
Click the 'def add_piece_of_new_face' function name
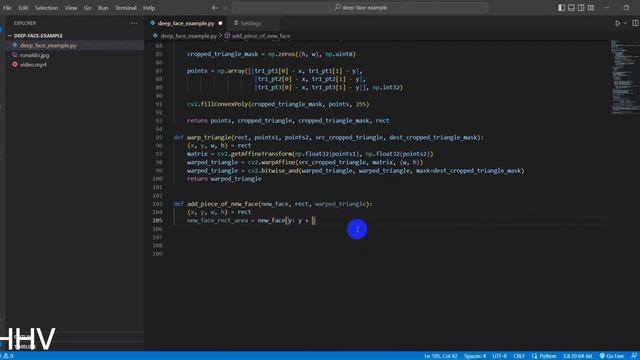pyautogui.click(x=222, y=204)
